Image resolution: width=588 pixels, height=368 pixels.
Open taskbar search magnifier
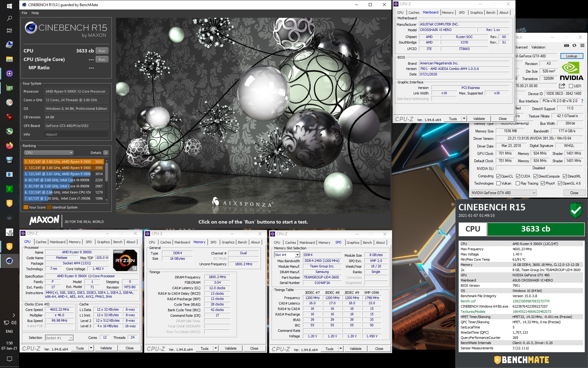(9, 18)
